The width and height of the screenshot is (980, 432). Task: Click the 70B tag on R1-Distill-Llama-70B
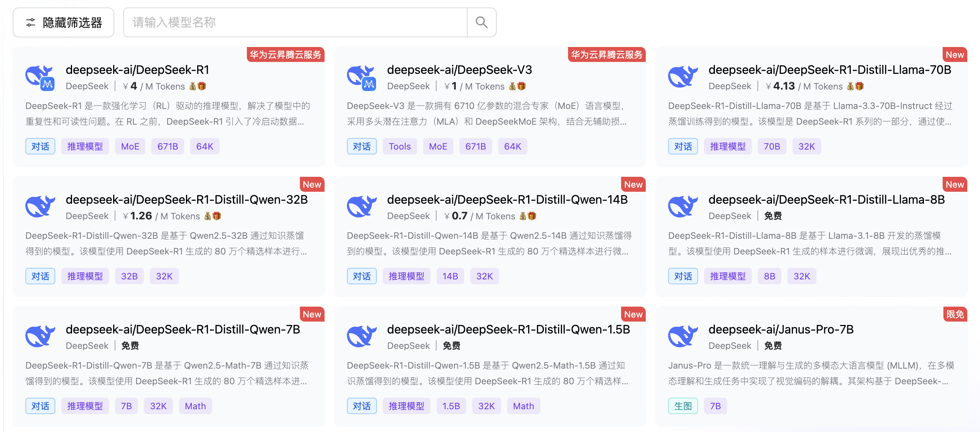(x=772, y=146)
